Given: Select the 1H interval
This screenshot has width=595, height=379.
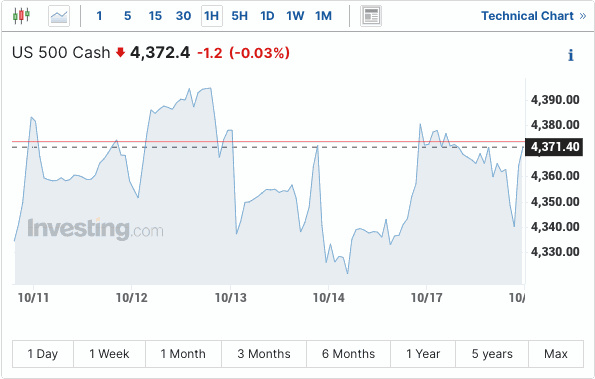Looking at the screenshot, I should point(212,16).
